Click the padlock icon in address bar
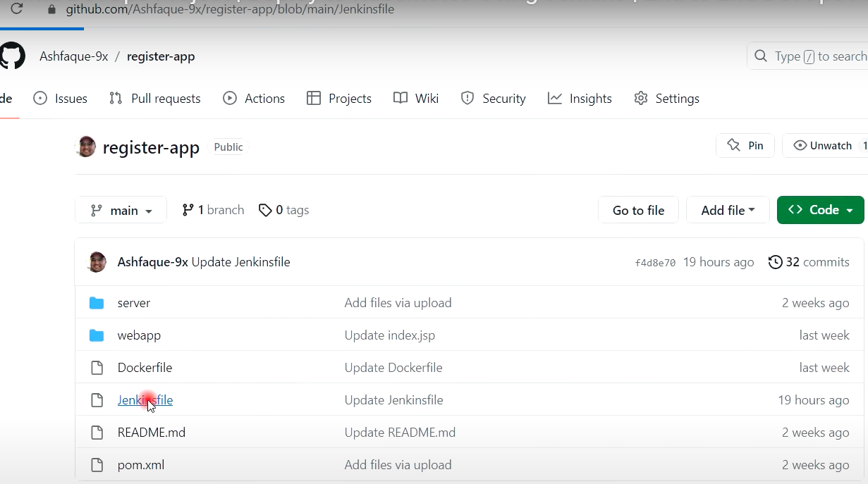The height and width of the screenshot is (484, 868). (x=50, y=10)
